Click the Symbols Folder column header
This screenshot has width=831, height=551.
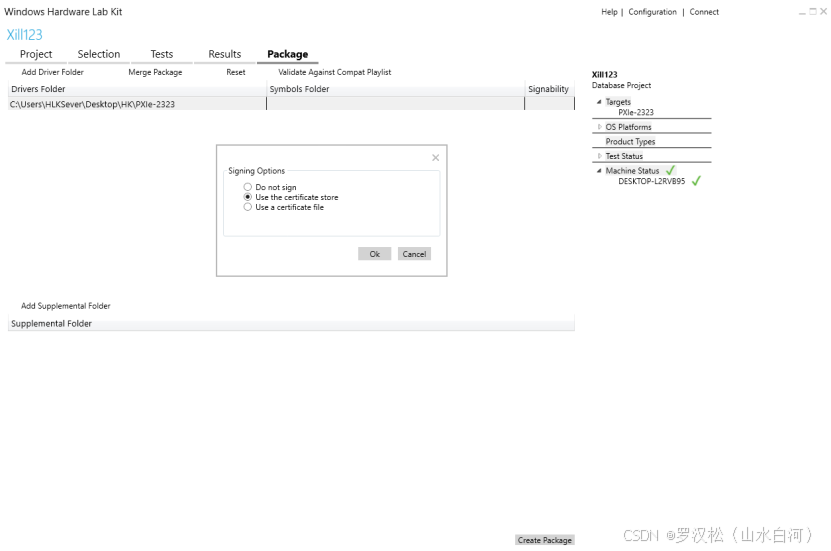[395, 89]
